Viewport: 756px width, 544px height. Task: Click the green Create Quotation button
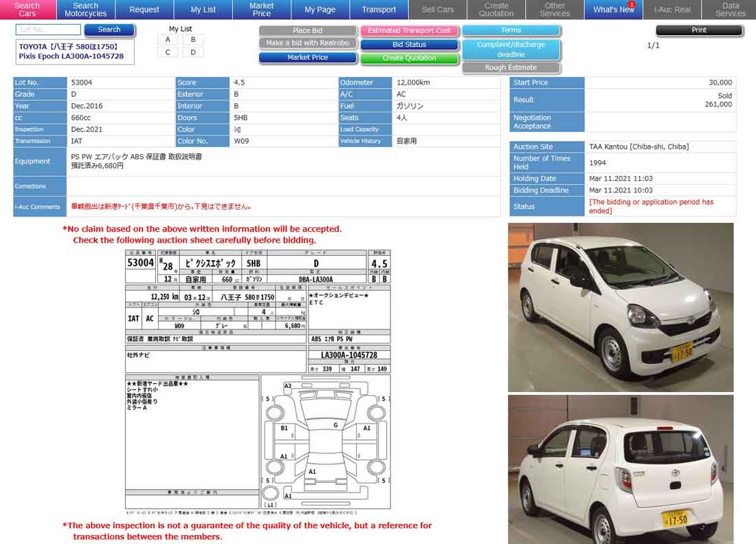click(x=410, y=58)
